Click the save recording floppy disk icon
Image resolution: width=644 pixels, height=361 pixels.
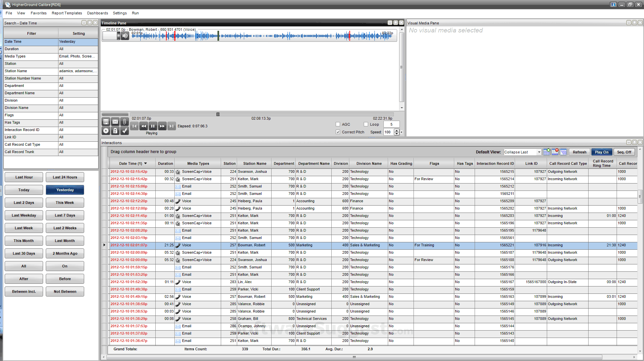106,122
